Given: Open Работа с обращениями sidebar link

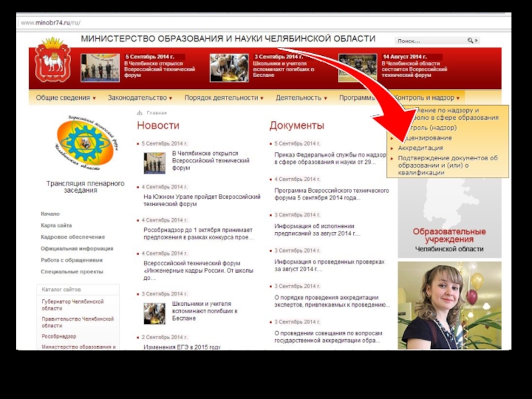Looking at the screenshot, I should 72,260.
